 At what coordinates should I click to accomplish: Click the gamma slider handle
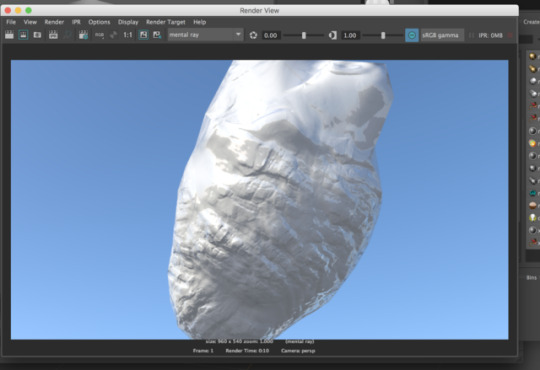pos(383,35)
